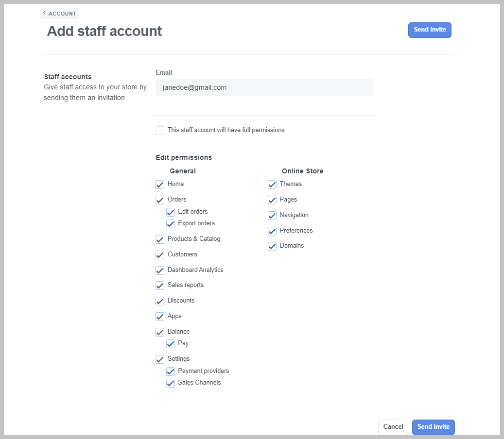Toggle the Settings permission checkbox
The height and width of the screenshot is (439, 504).
[x=160, y=359]
